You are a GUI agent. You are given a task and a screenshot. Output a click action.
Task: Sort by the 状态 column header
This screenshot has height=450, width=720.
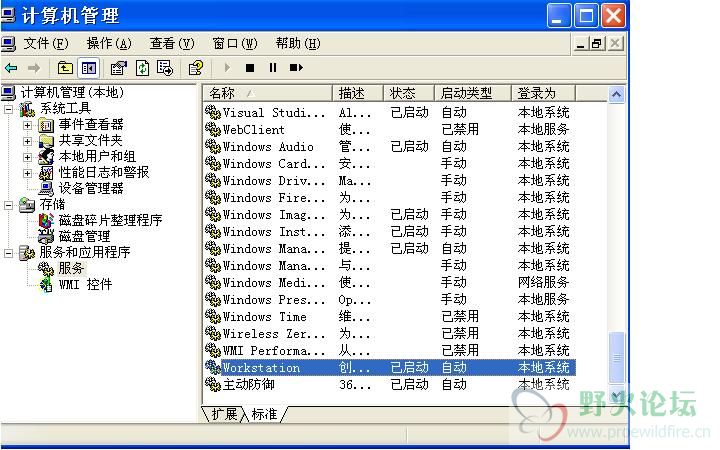coord(409,93)
